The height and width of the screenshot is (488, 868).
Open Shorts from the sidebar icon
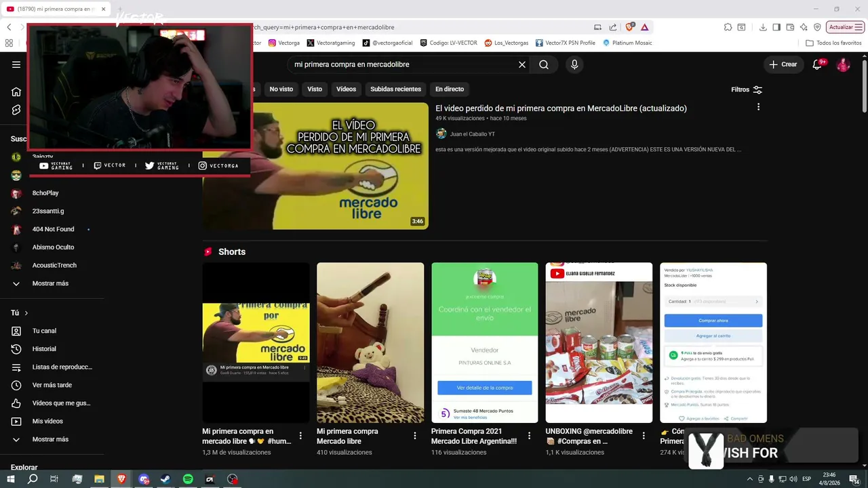tap(16, 110)
